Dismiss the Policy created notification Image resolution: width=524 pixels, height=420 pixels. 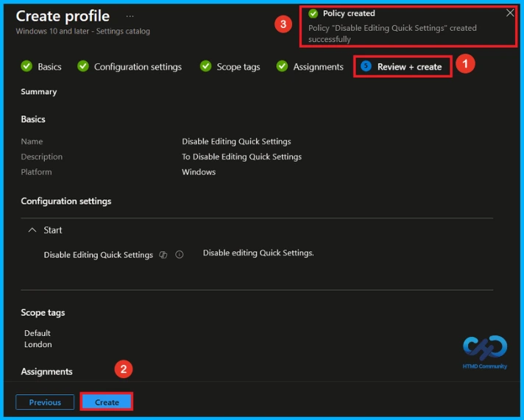pos(510,13)
